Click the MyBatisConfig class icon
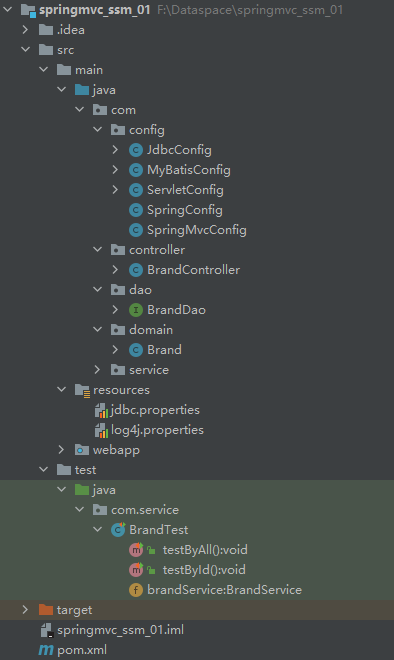The width and height of the screenshot is (394, 660). (x=136, y=170)
